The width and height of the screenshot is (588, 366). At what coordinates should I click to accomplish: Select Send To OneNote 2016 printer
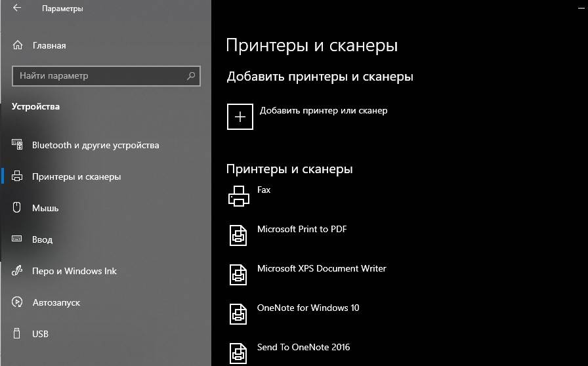pos(303,348)
